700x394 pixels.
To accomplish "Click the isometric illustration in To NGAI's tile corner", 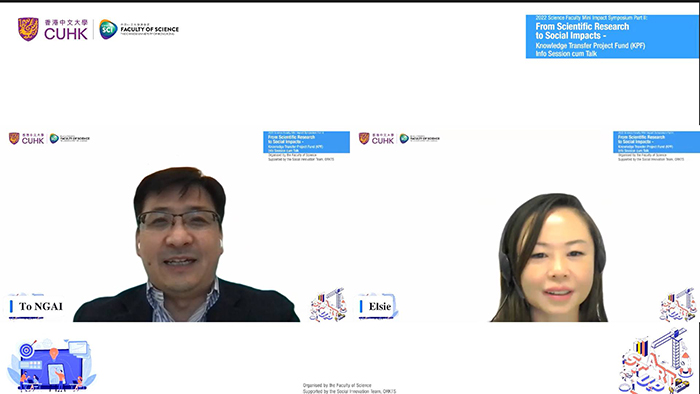I will coord(329,305).
